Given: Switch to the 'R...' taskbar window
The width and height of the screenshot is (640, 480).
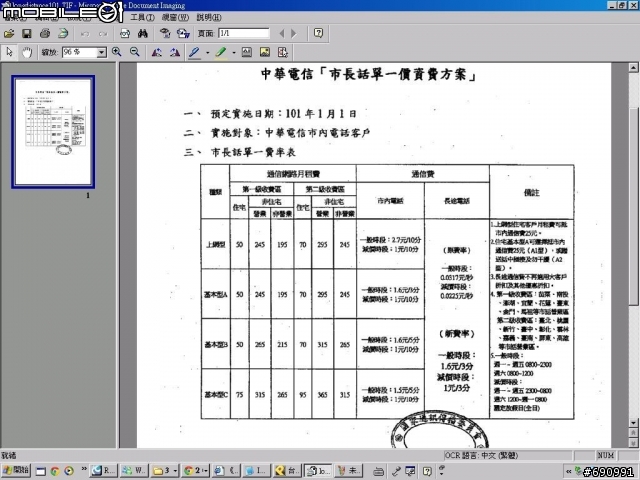Looking at the screenshot, I should tap(103, 471).
